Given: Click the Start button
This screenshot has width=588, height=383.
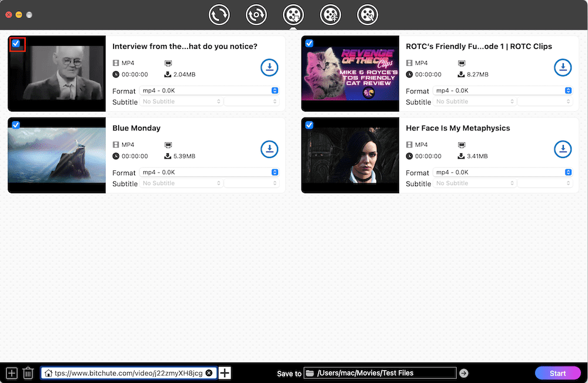Looking at the screenshot, I should 557,373.
